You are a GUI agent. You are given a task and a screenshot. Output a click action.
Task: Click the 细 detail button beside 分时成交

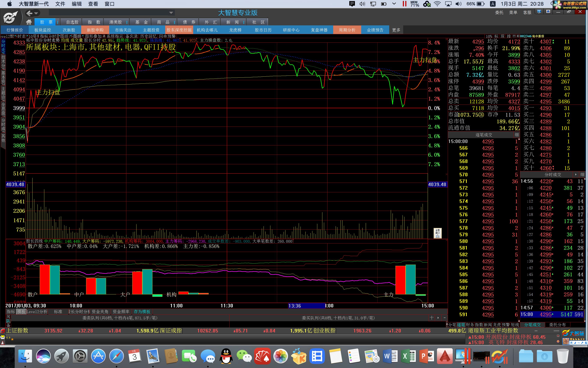click(582, 175)
